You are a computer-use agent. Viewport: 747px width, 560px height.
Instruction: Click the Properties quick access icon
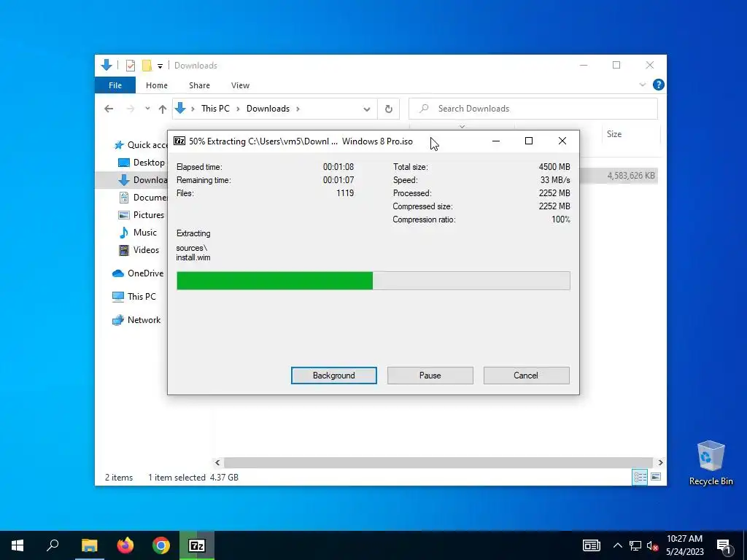(130, 65)
